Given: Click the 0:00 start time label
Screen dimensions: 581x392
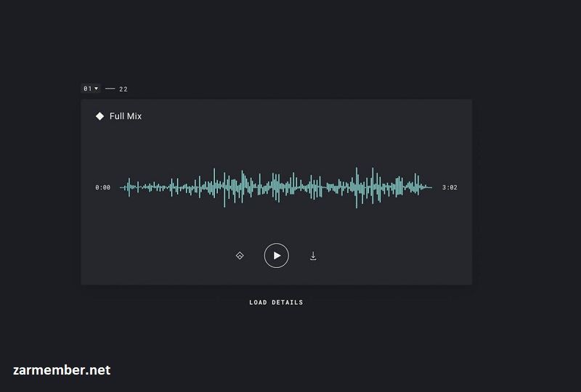Looking at the screenshot, I should 102,187.
